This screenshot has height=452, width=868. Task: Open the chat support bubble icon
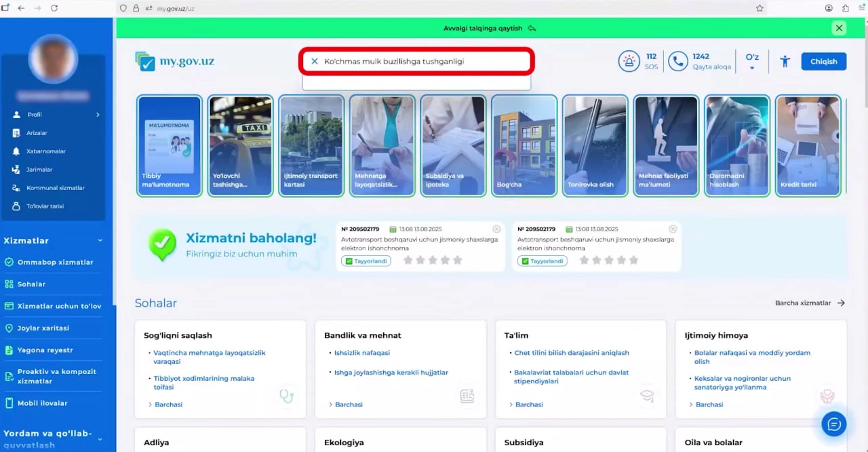(x=833, y=424)
